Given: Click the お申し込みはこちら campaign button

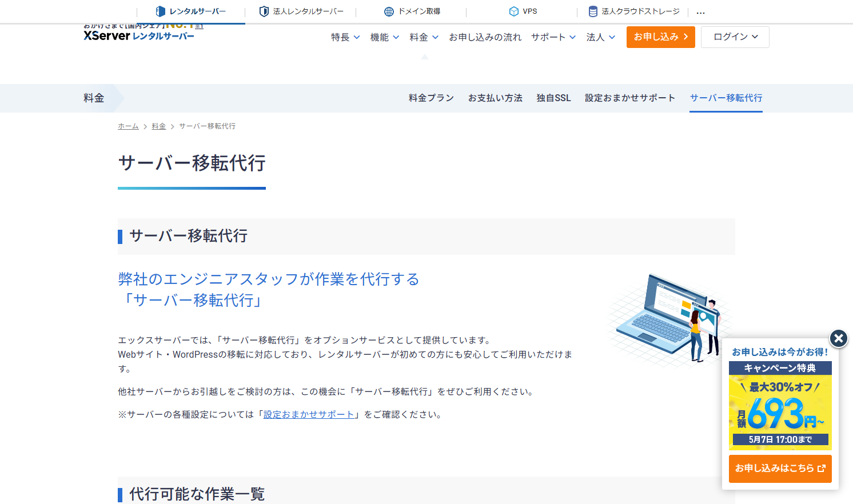Looking at the screenshot, I should (x=780, y=469).
